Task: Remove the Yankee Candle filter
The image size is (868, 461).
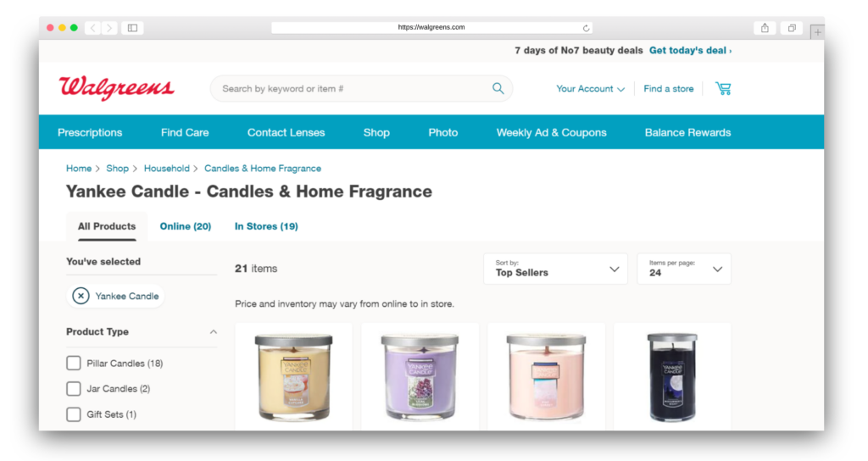Action: (x=81, y=296)
